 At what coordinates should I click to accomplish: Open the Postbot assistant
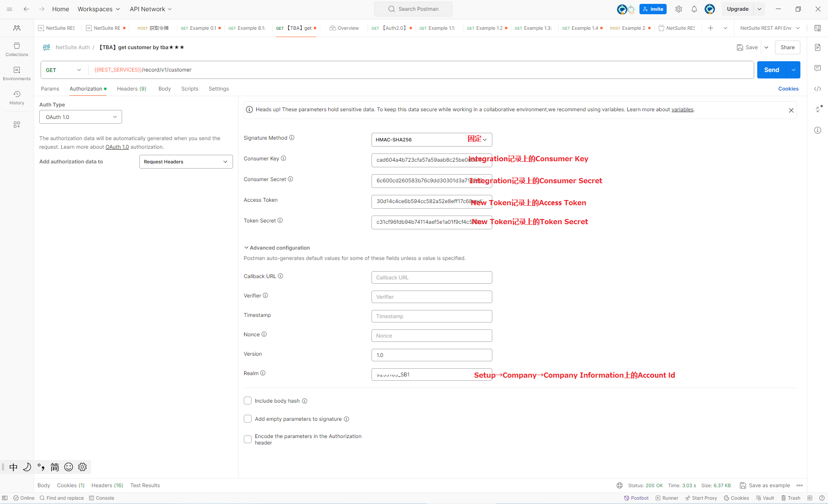[x=636, y=498]
